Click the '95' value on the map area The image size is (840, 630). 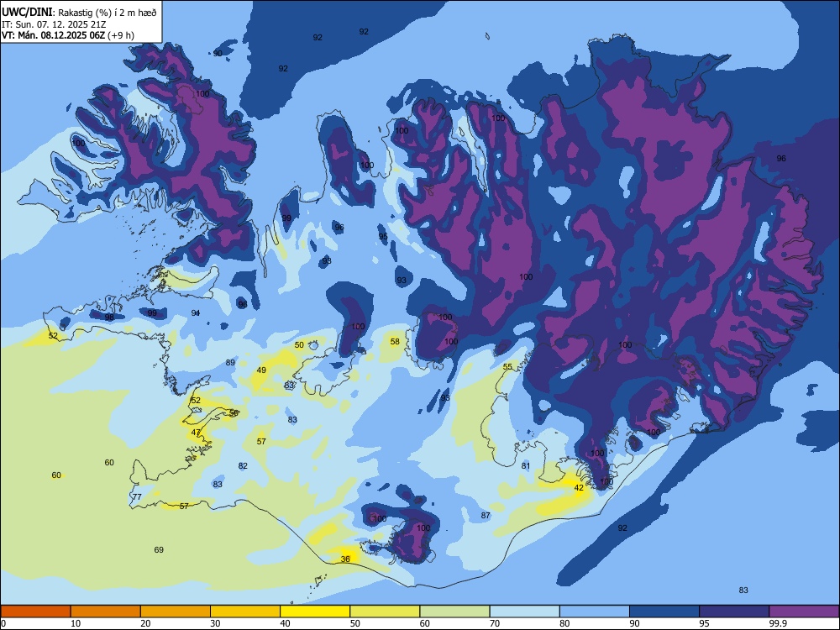click(383, 236)
